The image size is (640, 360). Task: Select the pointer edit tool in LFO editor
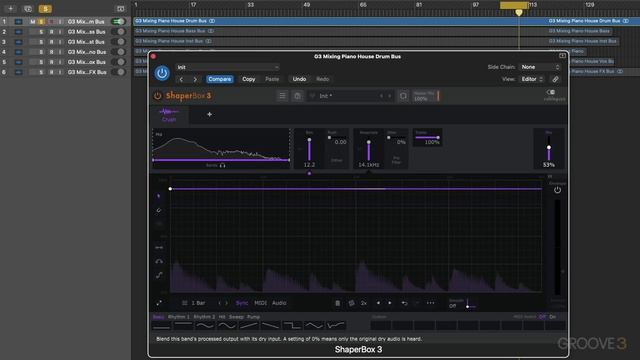pyautogui.click(x=159, y=196)
